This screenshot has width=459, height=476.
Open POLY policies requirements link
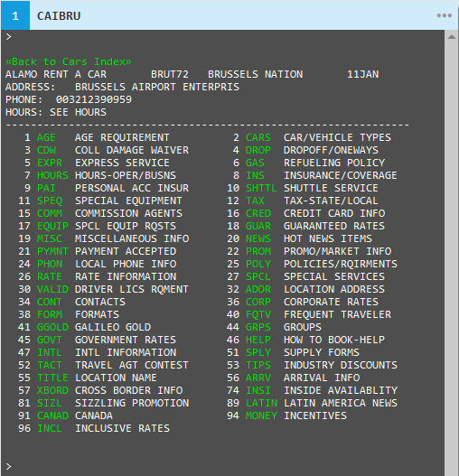258,264
